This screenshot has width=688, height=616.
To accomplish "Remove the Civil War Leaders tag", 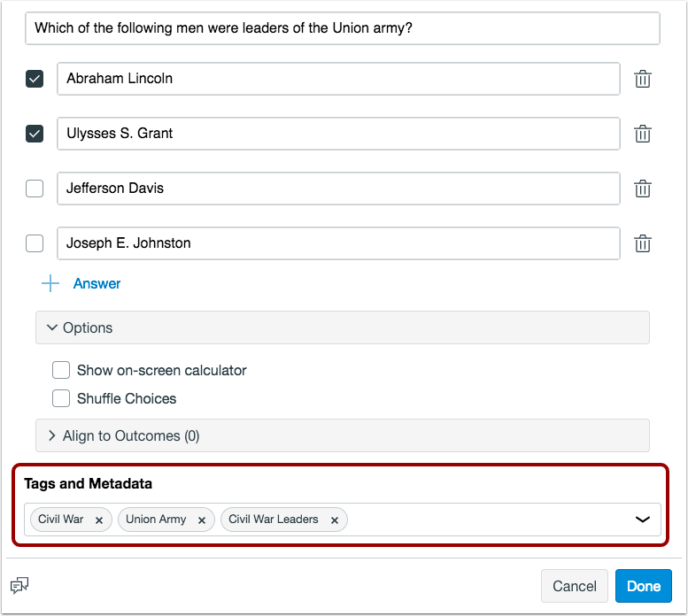I will coord(335,520).
